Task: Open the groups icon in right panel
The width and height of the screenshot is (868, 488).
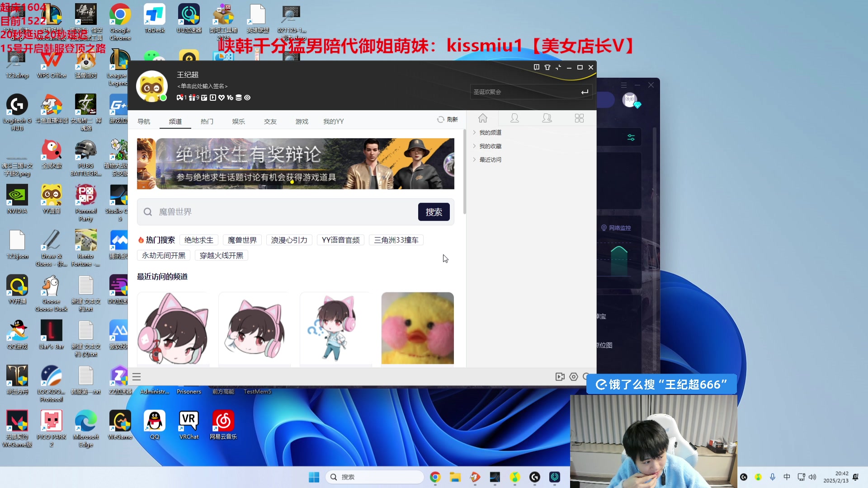Action: pos(547,118)
